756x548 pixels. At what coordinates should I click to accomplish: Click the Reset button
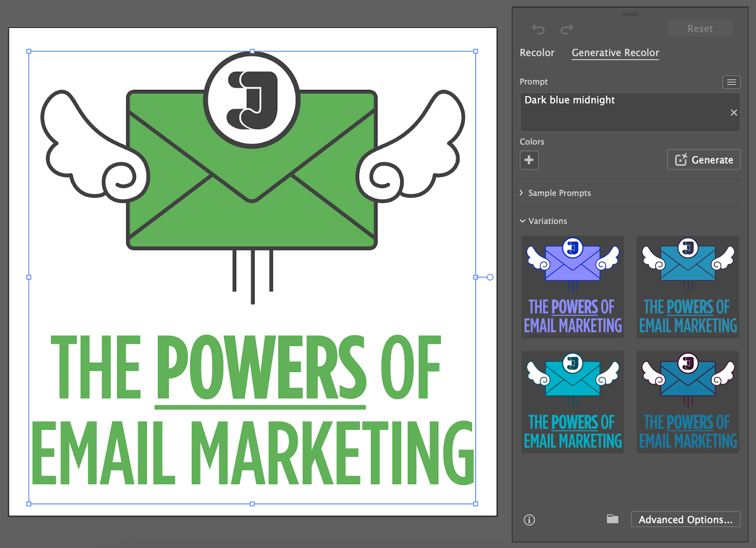tap(700, 29)
